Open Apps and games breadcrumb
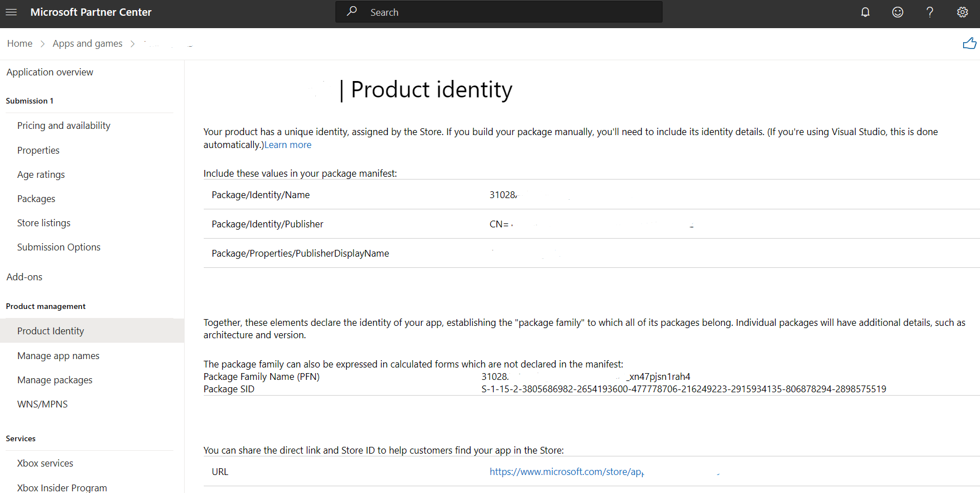The height and width of the screenshot is (493, 980). (87, 43)
